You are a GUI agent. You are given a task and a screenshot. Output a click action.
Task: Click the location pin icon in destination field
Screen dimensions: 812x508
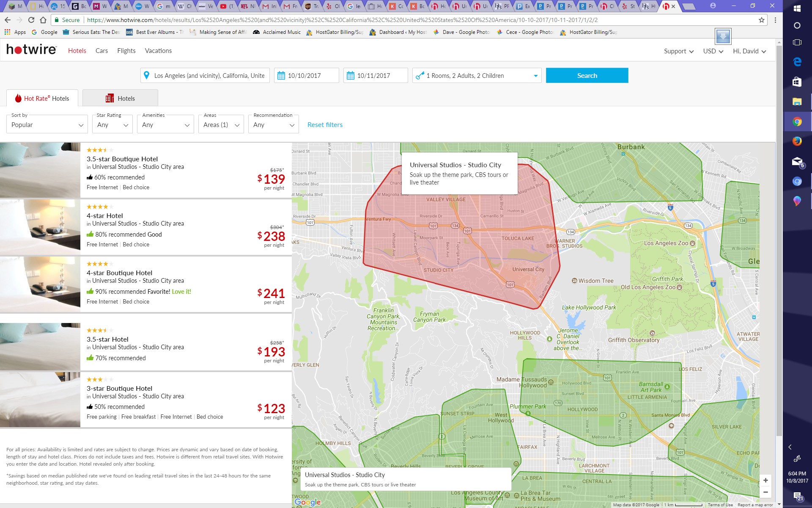click(146, 75)
